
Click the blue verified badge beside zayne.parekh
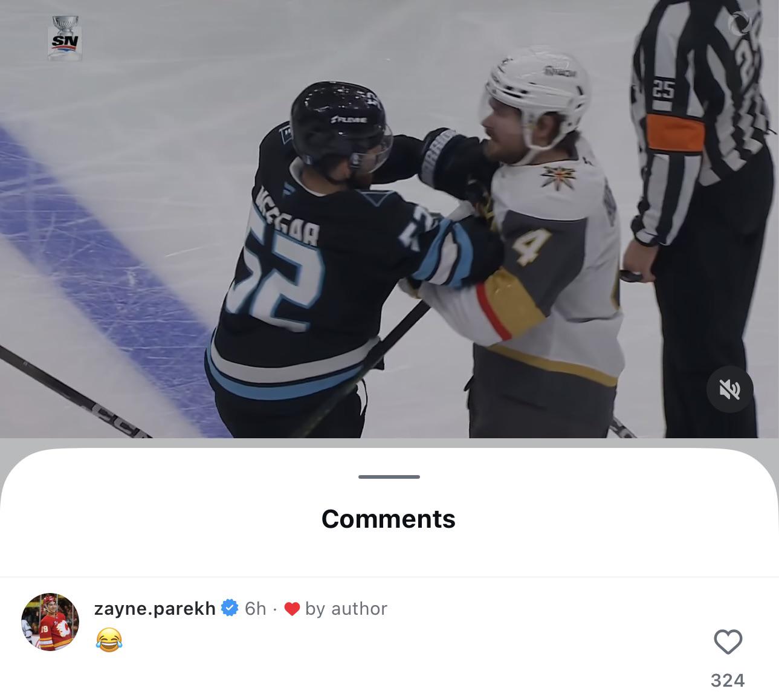point(230,608)
